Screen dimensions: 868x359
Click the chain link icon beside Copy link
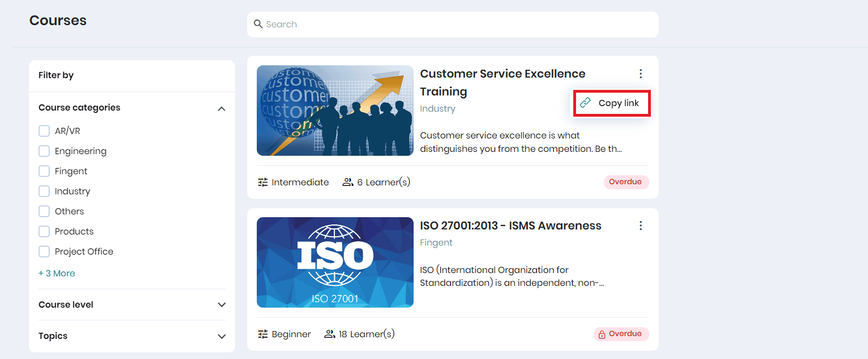[585, 103]
